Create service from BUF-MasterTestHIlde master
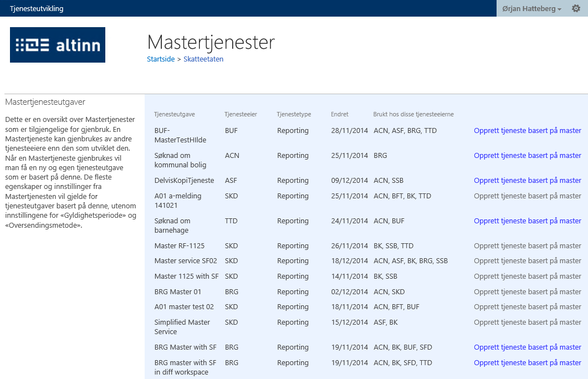 pyautogui.click(x=527, y=130)
